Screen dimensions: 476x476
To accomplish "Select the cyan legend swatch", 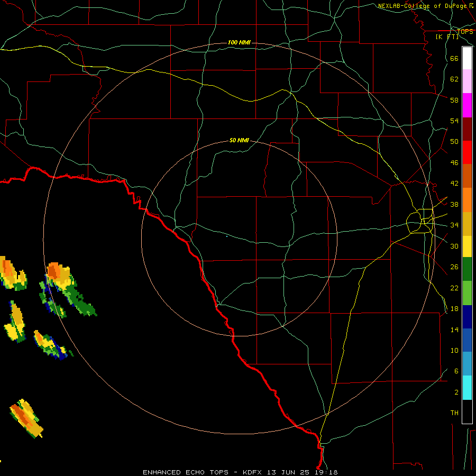I will tap(467, 388).
